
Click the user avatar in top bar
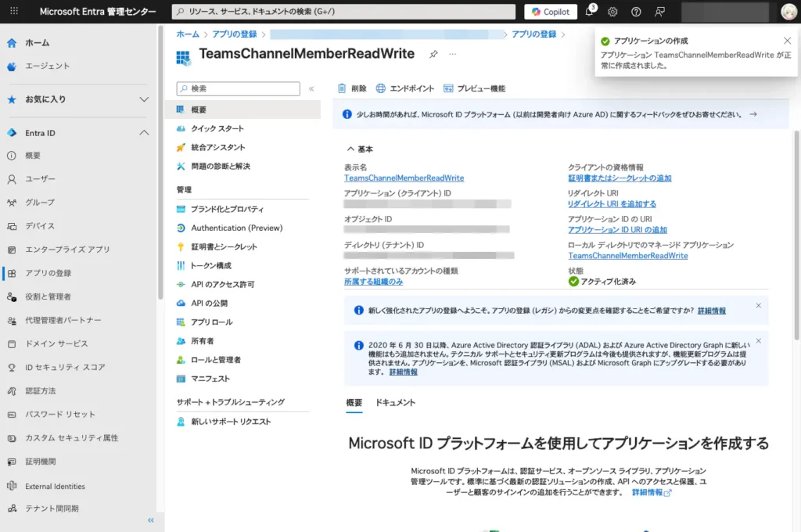tap(788, 12)
